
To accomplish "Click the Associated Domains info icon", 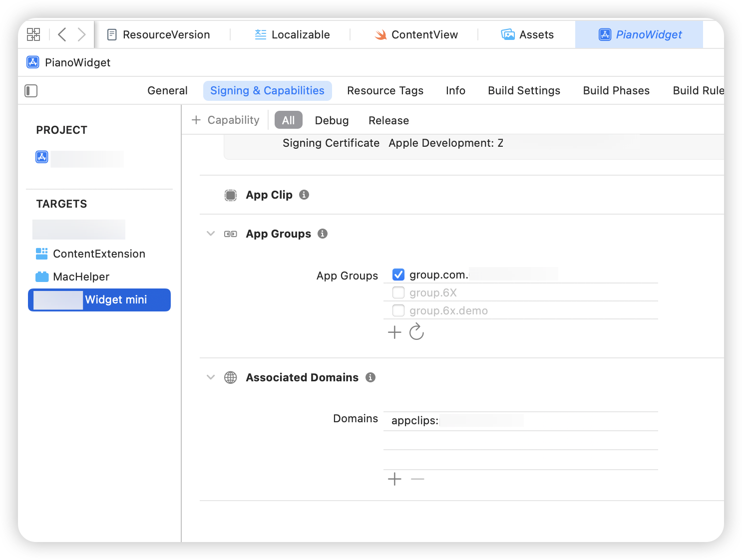I will tap(370, 377).
